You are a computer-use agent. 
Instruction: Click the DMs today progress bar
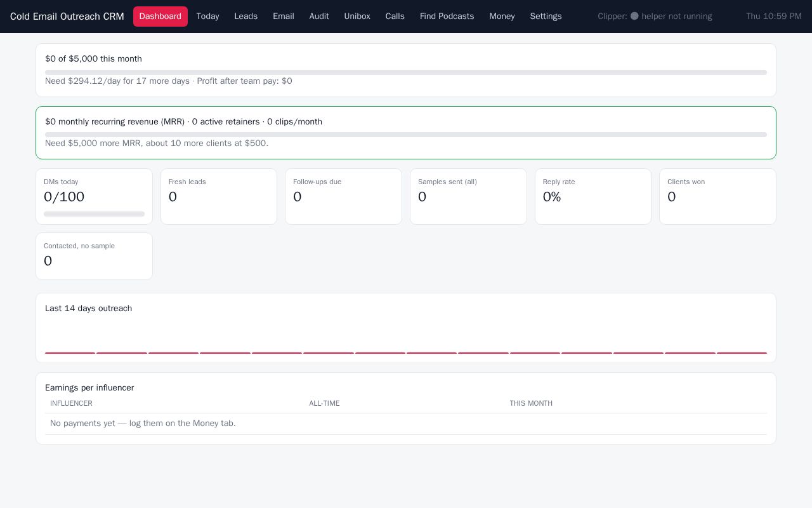[94, 214]
